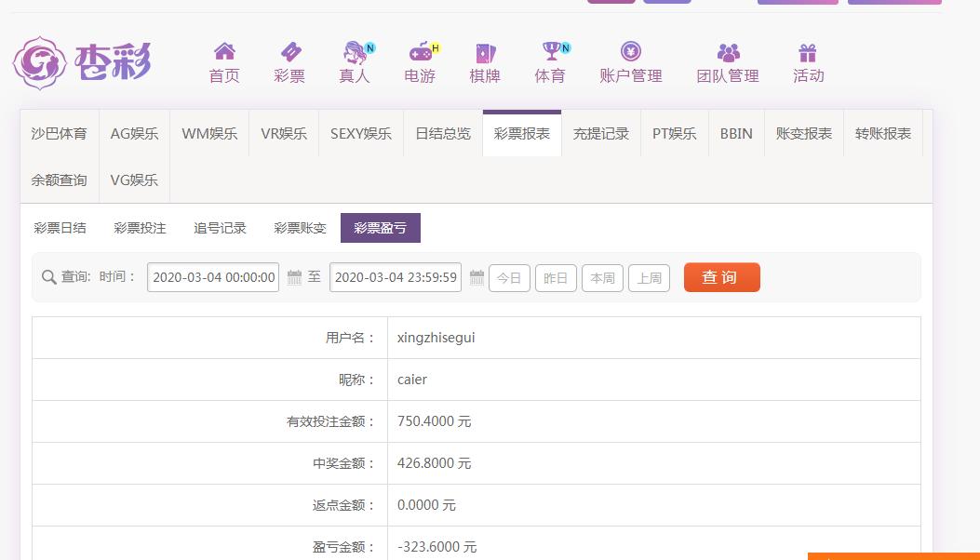Click the 首页 navigation label
980x560 pixels.
tap(224, 75)
